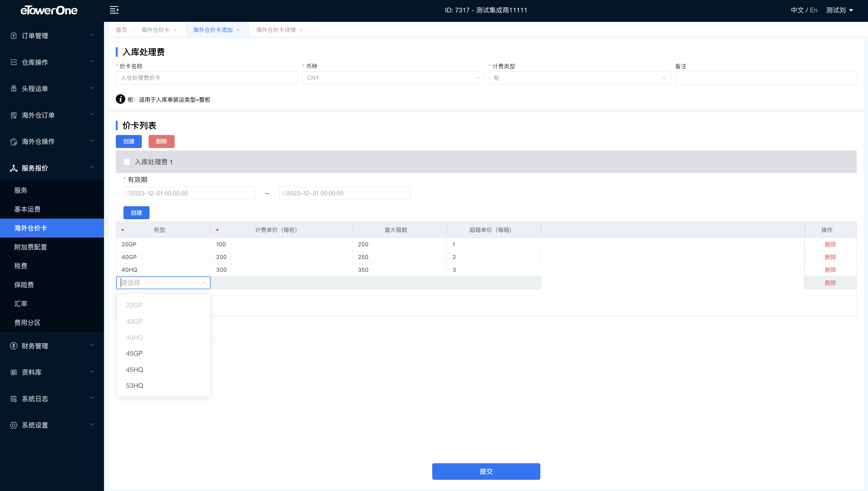Collapse the sidebar with the hamburger icon

114,10
